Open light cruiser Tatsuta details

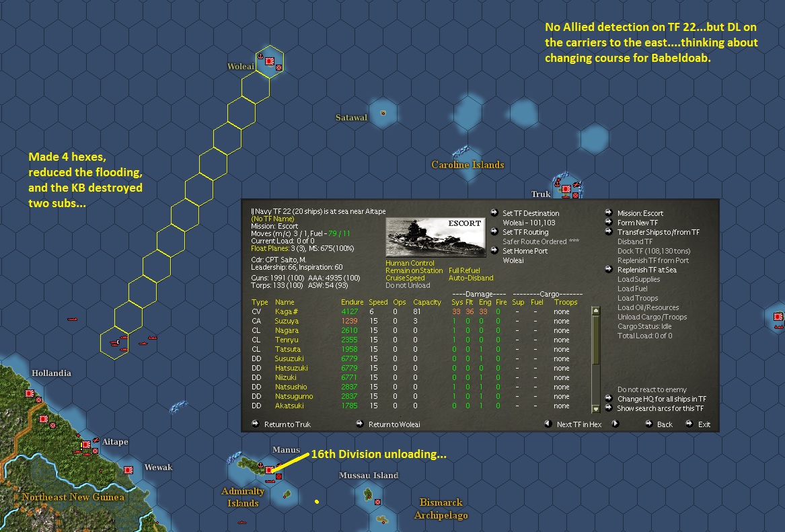288,349
